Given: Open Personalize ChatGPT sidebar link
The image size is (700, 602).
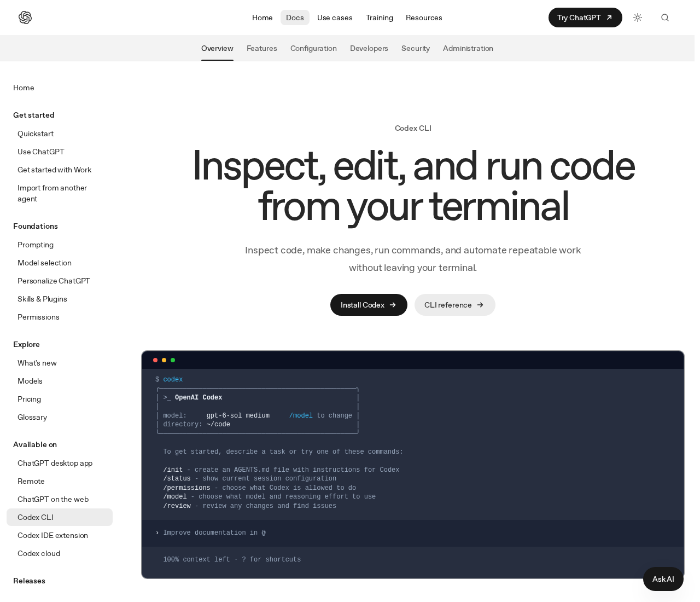Looking at the screenshot, I should pyautogui.click(x=54, y=281).
